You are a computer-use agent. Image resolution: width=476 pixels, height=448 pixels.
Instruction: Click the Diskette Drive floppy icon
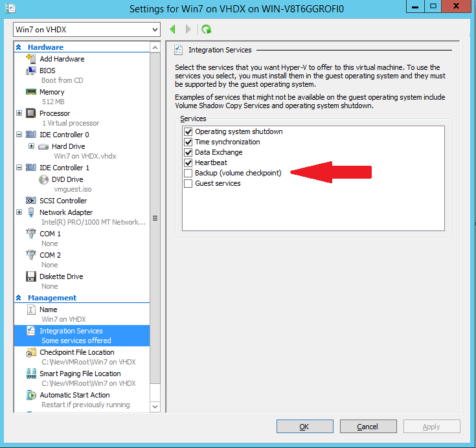click(31, 276)
